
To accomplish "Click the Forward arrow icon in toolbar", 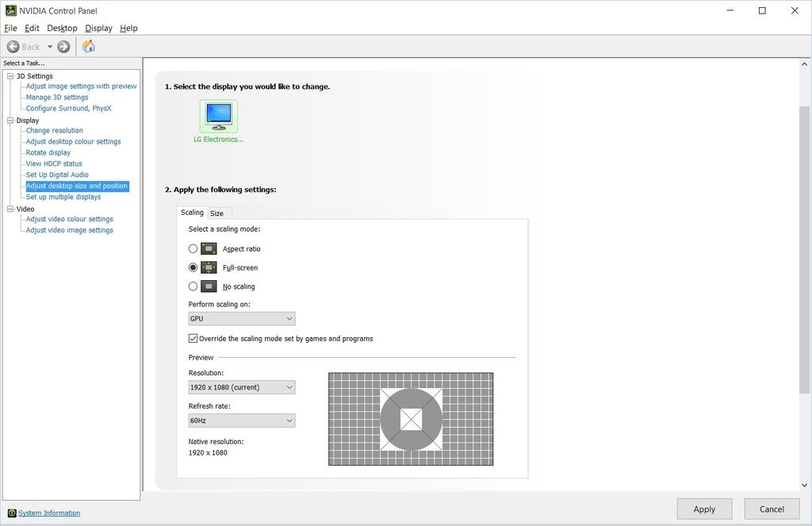I will pos(63,47).
